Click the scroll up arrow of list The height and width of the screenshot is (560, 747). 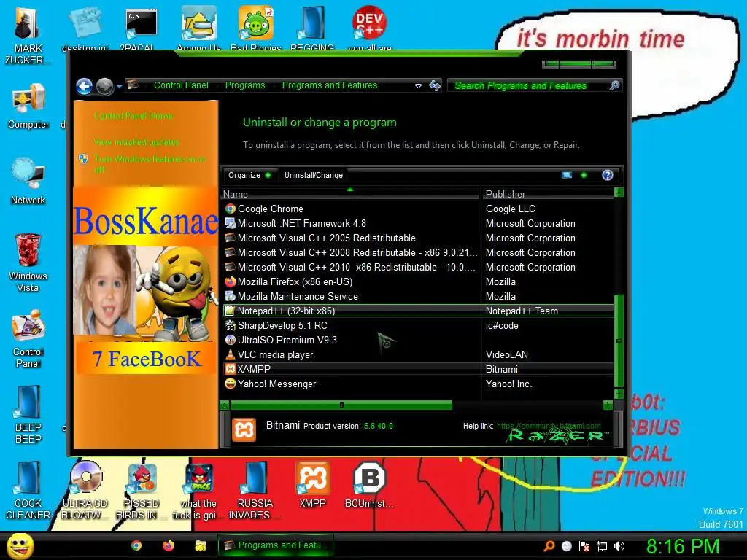click(x=619, y=192)
